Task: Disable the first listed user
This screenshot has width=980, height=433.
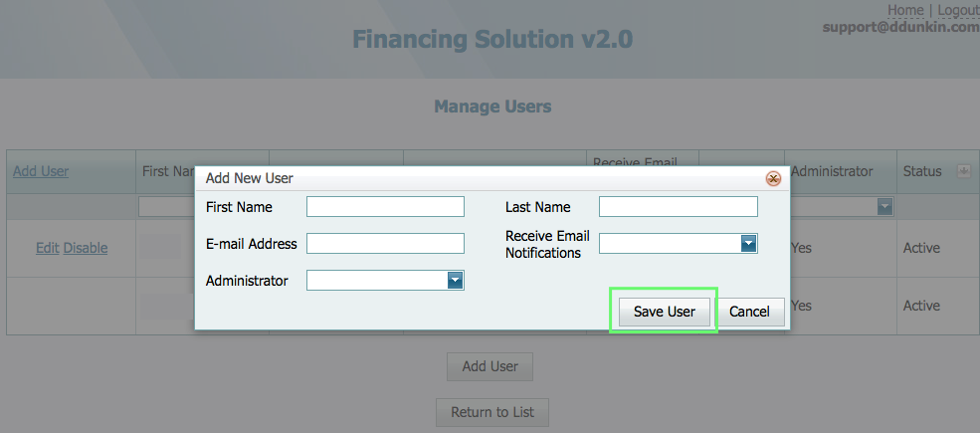Action: tap(86, 248)
